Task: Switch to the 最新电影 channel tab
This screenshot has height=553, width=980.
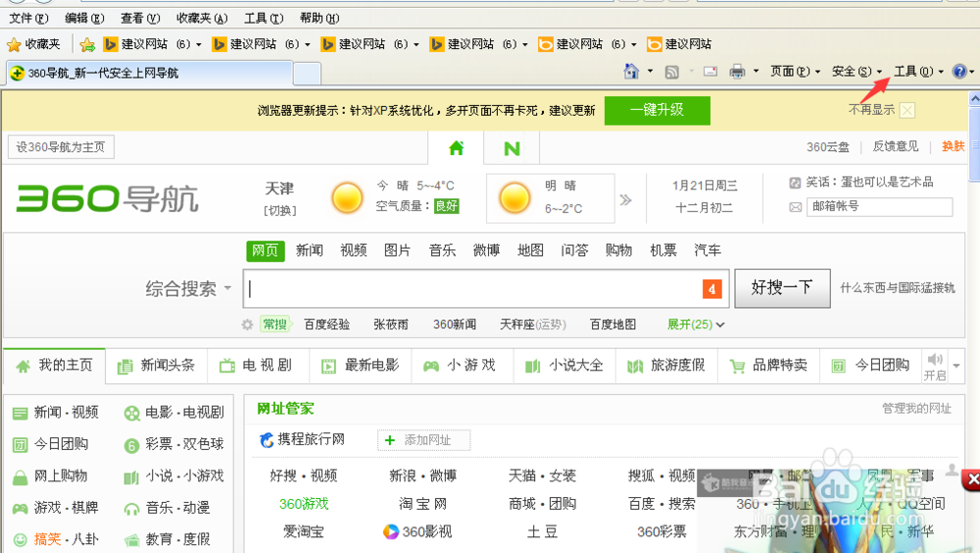Action: click(x=361, y=366)
